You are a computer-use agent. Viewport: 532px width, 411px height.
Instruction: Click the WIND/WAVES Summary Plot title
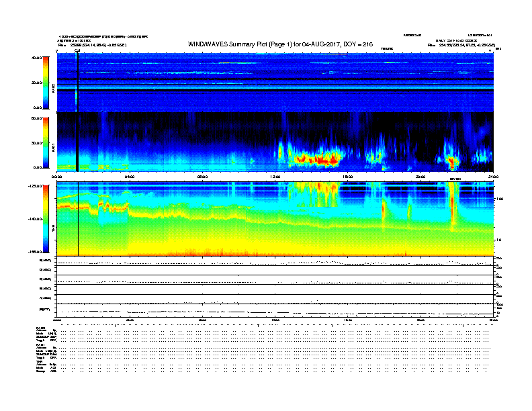(x=280, y=44)
